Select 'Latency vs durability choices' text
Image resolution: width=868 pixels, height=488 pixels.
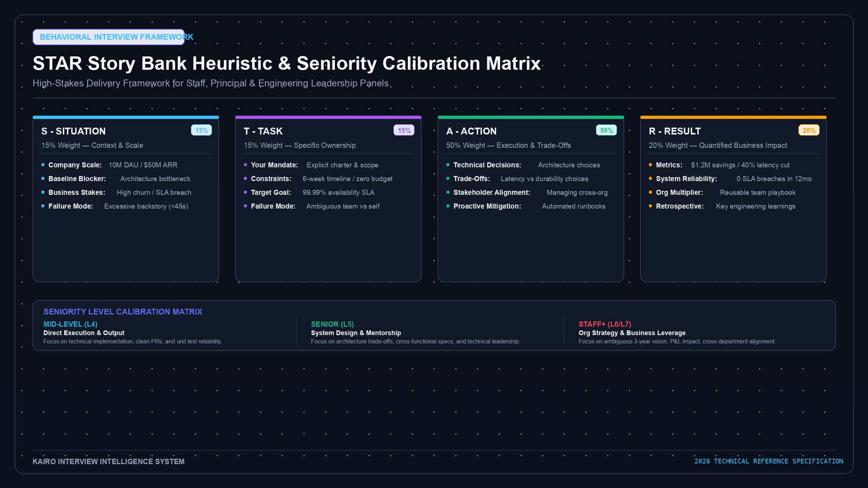pos(545,179)
